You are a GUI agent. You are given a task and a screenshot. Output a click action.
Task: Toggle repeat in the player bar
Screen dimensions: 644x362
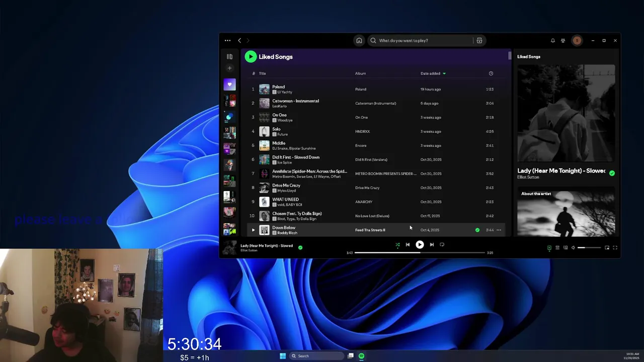point(442,245)
